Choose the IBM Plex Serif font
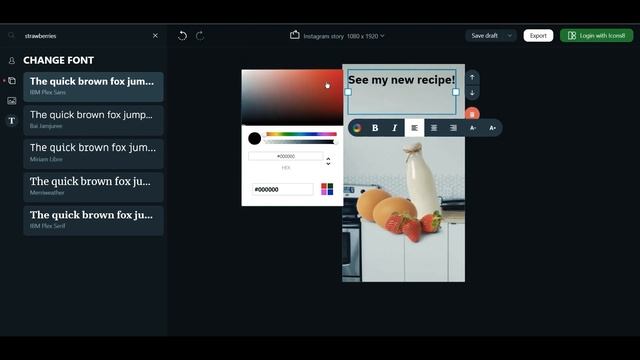This screenshot has height=360, width=640. coord(93,220)
